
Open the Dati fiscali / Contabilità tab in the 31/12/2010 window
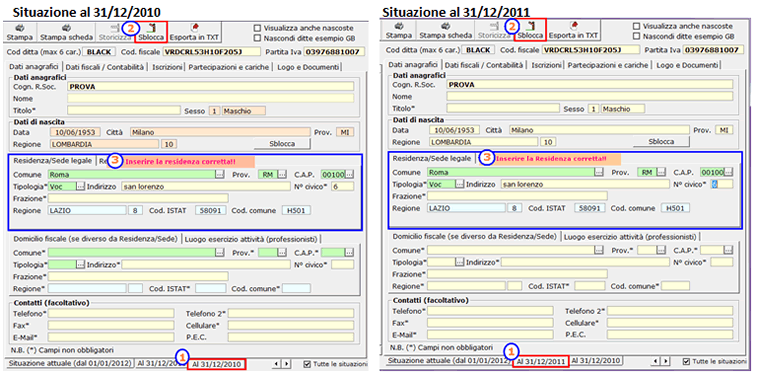pos(105,67)
